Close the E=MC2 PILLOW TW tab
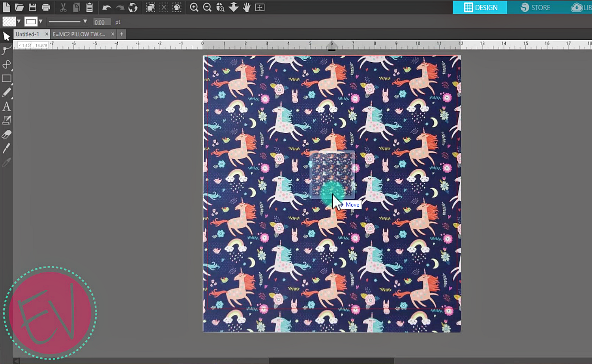Viewport: 592px width, 364px height. pyautogui.click(x=112, y=34)
